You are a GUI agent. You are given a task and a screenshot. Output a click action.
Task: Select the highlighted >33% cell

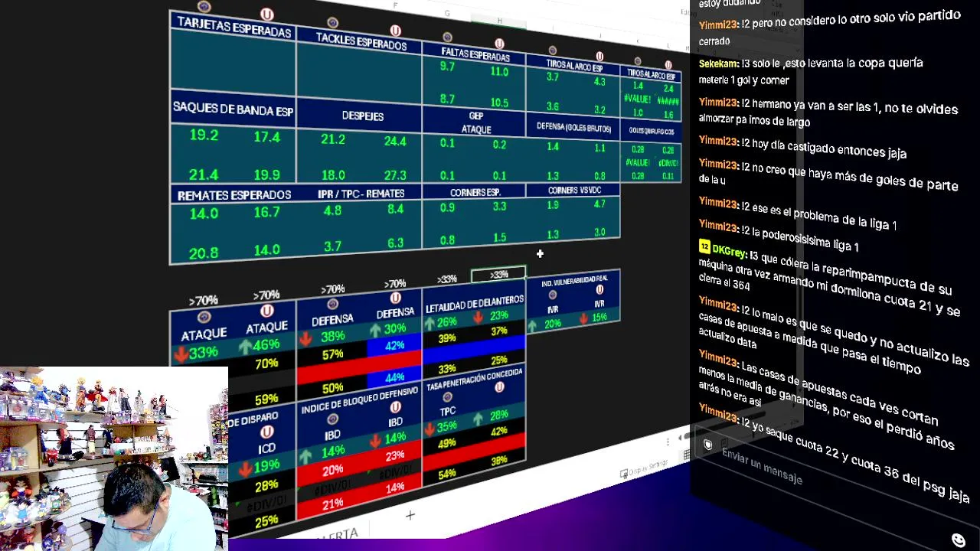[x=499, y=275]
